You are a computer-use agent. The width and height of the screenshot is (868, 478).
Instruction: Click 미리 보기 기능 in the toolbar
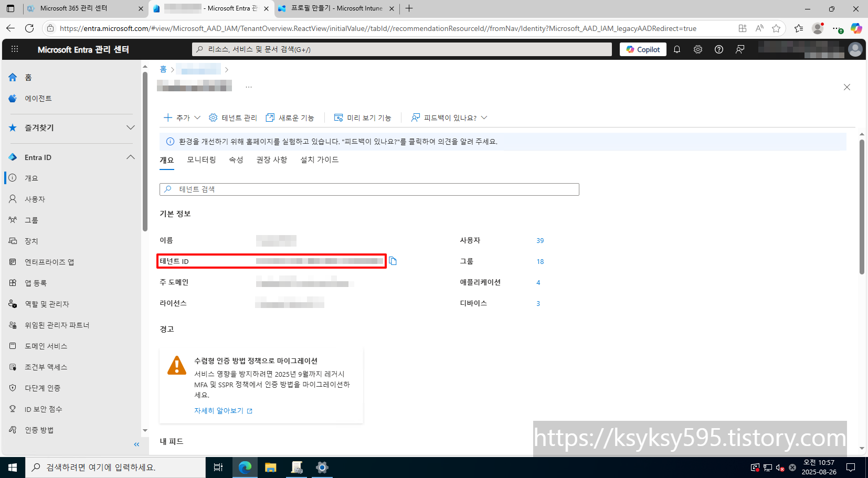(363, 118)
